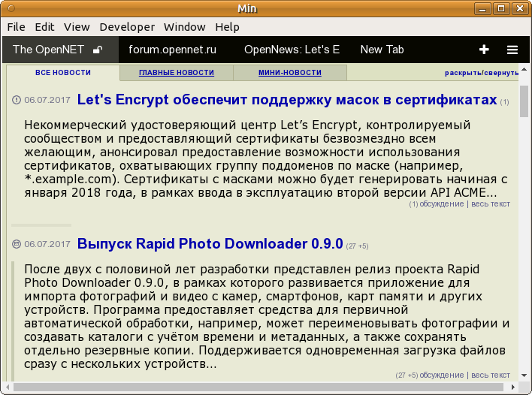
Task: Open обсуждение link under Let's Encrypt article
Action: [441, 204]
